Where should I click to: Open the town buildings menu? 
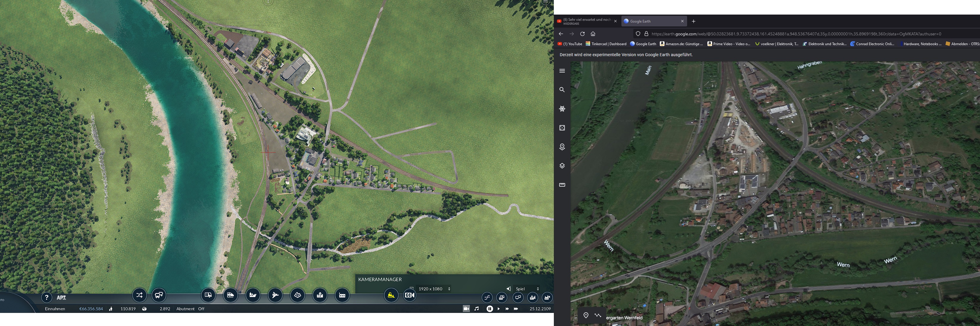(320, 295)
